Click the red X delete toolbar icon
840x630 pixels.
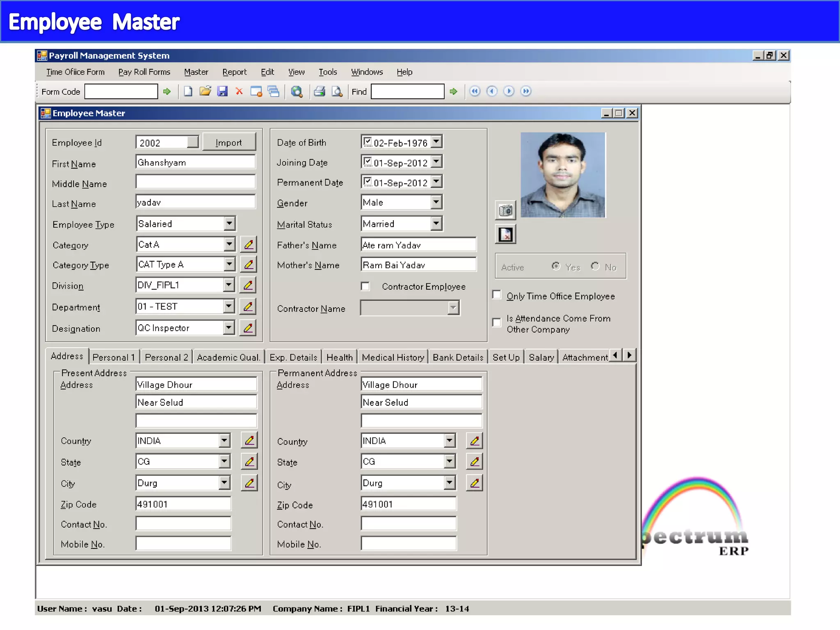239,91
